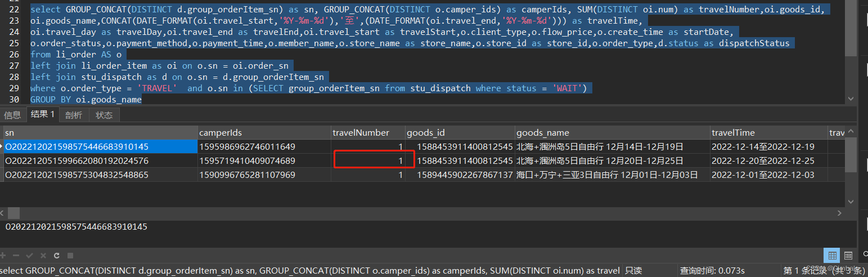Click the SQL statement in the status bar
Image resolution: width=868 pixels, height=277 pixels.
(310, 271)
